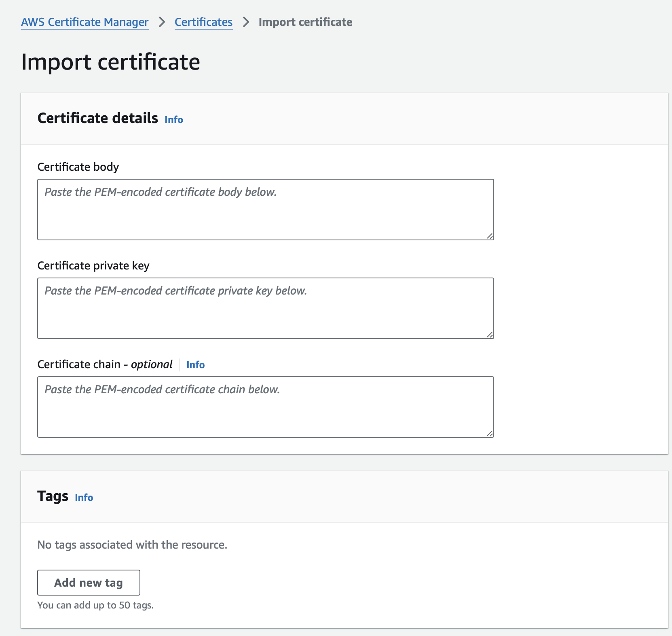The height and width of the screenshot is (636, 672).
Task: Click the Certificate chain resize grip
Action: coord(490,433)
